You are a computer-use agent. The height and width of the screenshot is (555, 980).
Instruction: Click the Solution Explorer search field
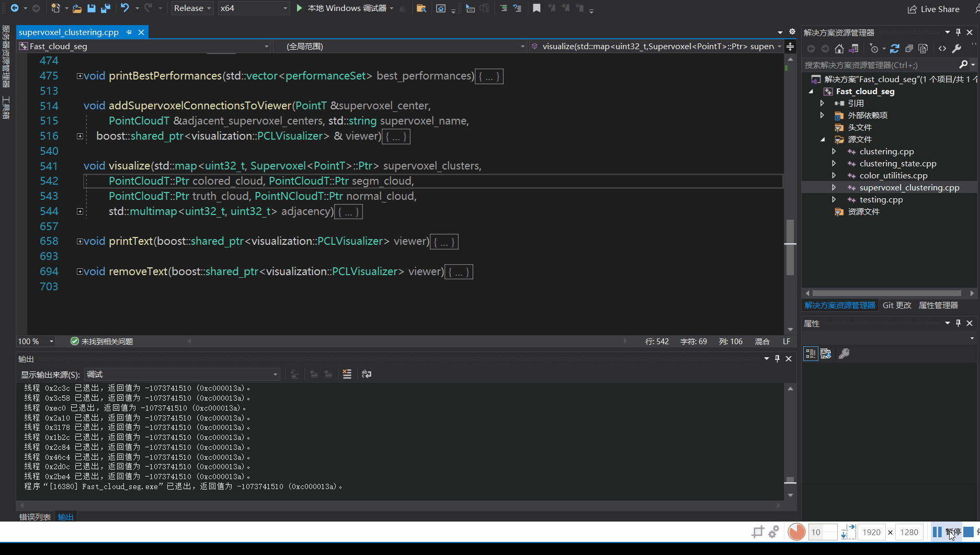point(881,65)
